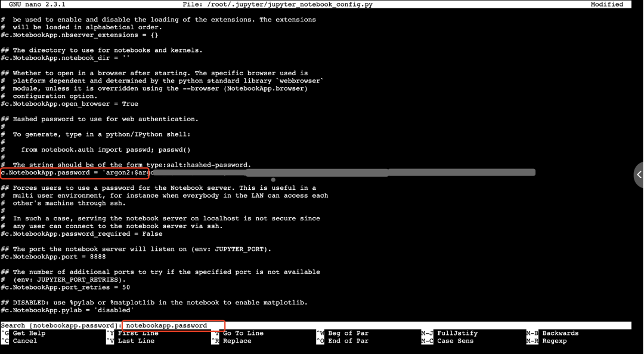
Task: Select the ^Y First Line shortcut
Action: click(x=132, y=333)
